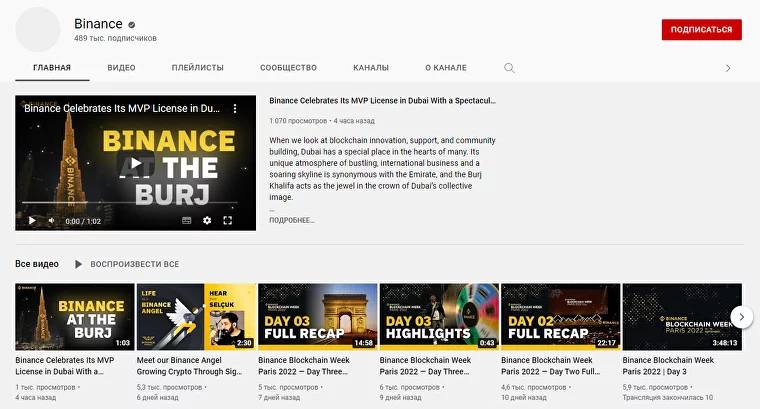Toggle subtitles on the featured video
Viewport: 760px width, 409px height.
(x=186, y=220)
